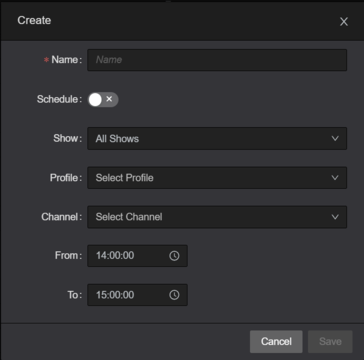The image size is (364, 360).
Task: Click the clock icon in the From field
Action: (x=174, y=256)
